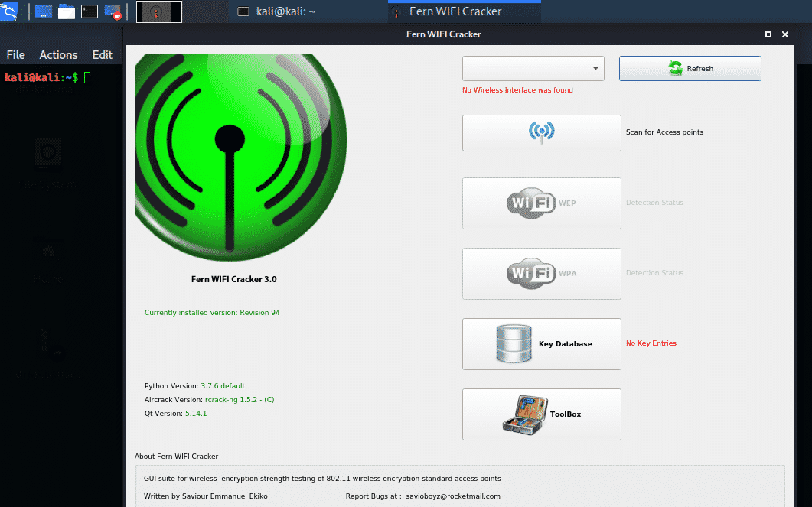Close the Fern WIFI Cracker window

click(785, 34)
